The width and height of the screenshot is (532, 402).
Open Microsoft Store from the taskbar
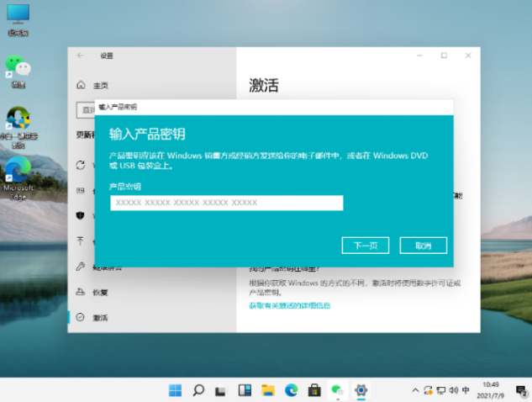[x=314, y=390]
